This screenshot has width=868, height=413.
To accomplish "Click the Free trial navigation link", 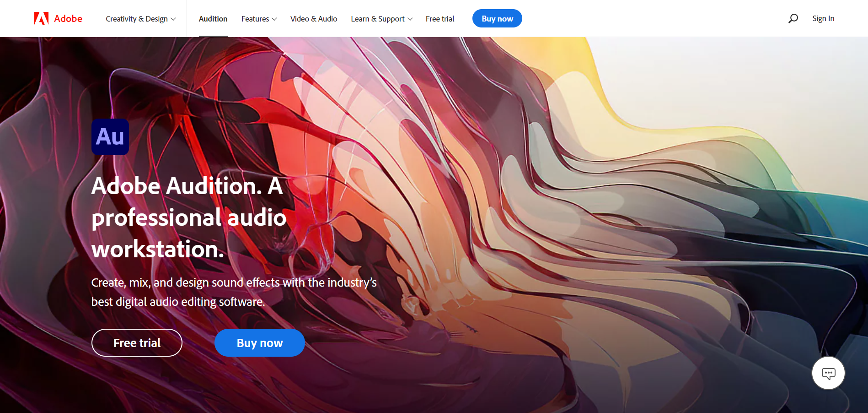I will coord(440,19).
